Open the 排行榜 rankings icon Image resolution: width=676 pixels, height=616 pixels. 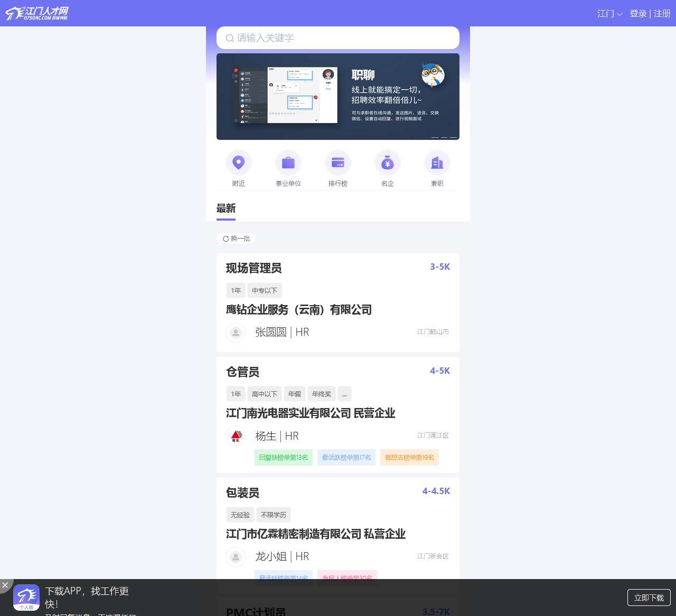pyautogui.click(x=338, y=163)
